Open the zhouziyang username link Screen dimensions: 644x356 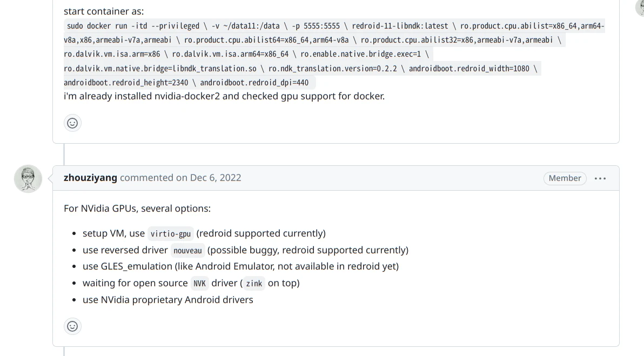tap(90, 178)
